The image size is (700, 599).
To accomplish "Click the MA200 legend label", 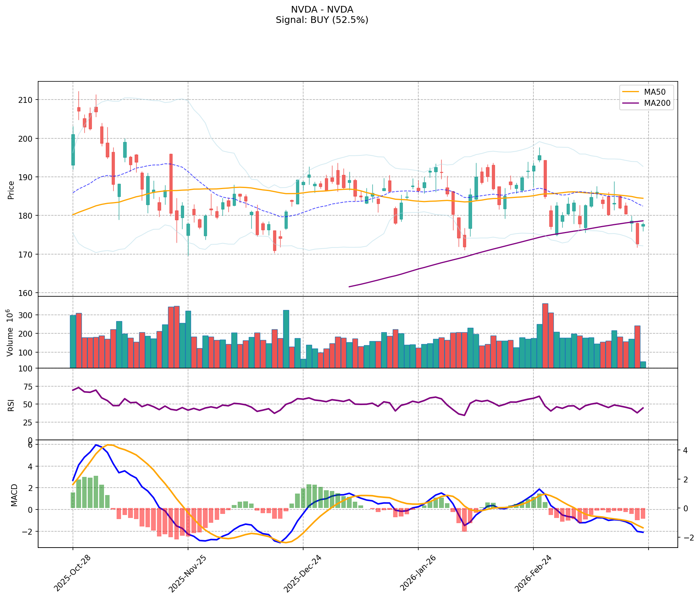I will 657,103.
